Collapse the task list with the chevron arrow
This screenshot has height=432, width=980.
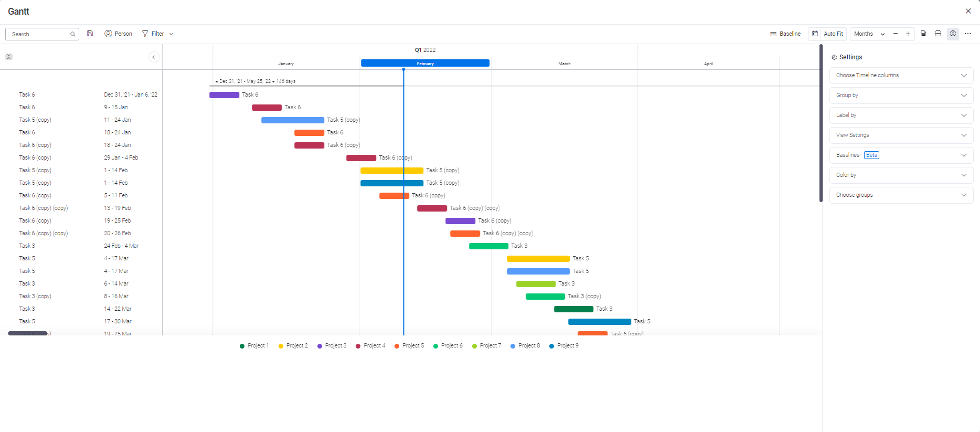pyautogui.click(x=154, y=57)
